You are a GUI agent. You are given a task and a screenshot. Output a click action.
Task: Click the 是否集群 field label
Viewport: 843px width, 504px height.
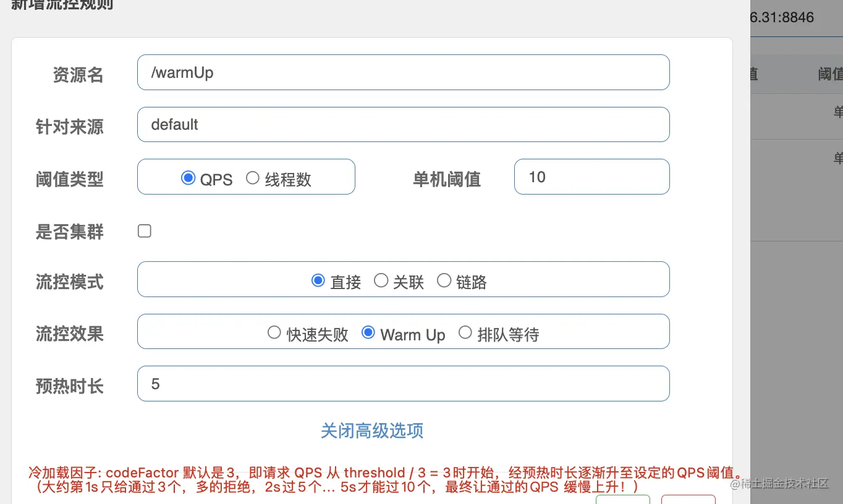point(69,232)
